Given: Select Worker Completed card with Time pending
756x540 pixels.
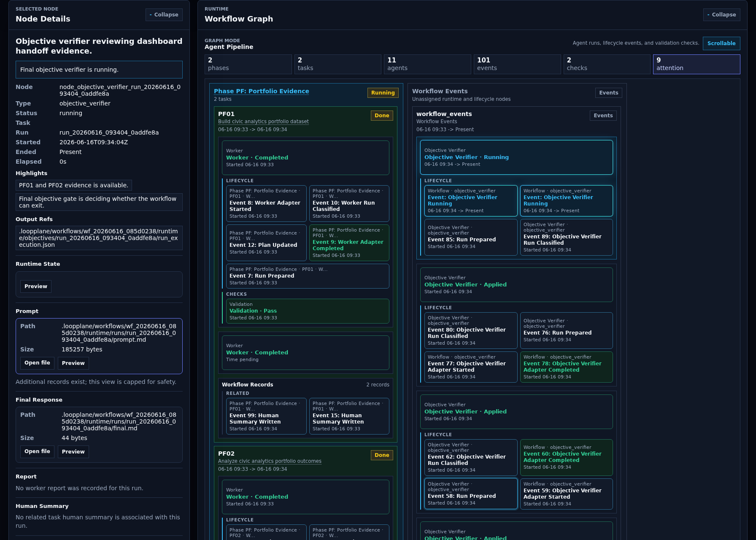Looking at the screenshot, I should 305,353.
